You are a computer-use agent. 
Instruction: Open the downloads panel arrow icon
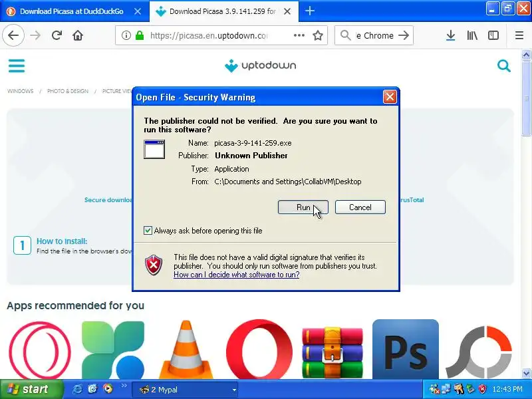450,35
